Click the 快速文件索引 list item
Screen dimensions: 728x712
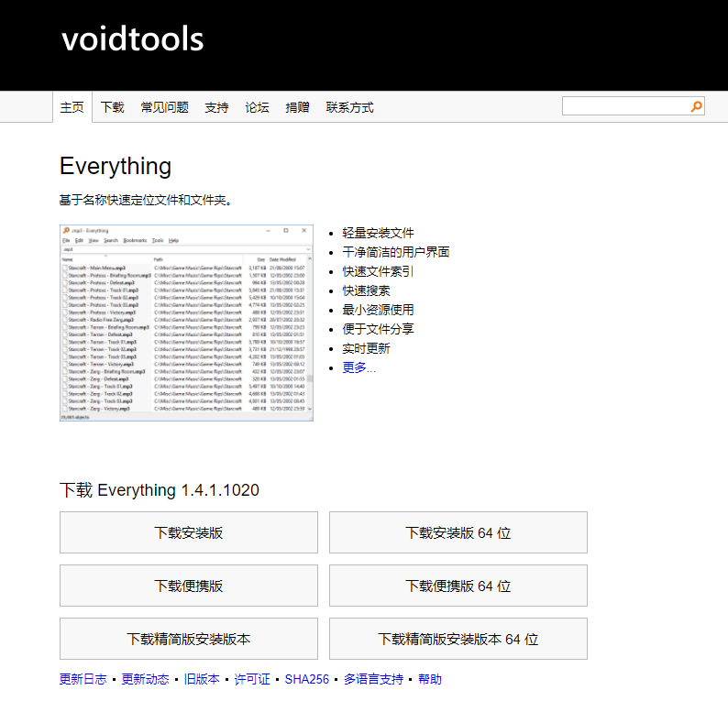(x=378, y=271)
